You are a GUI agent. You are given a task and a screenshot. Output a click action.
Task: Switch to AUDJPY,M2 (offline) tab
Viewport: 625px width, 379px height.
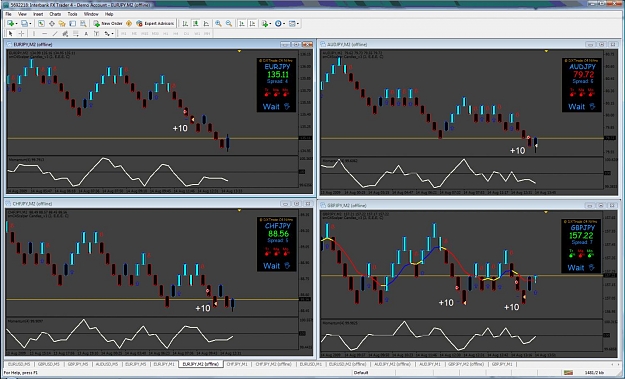pos(393,364)
